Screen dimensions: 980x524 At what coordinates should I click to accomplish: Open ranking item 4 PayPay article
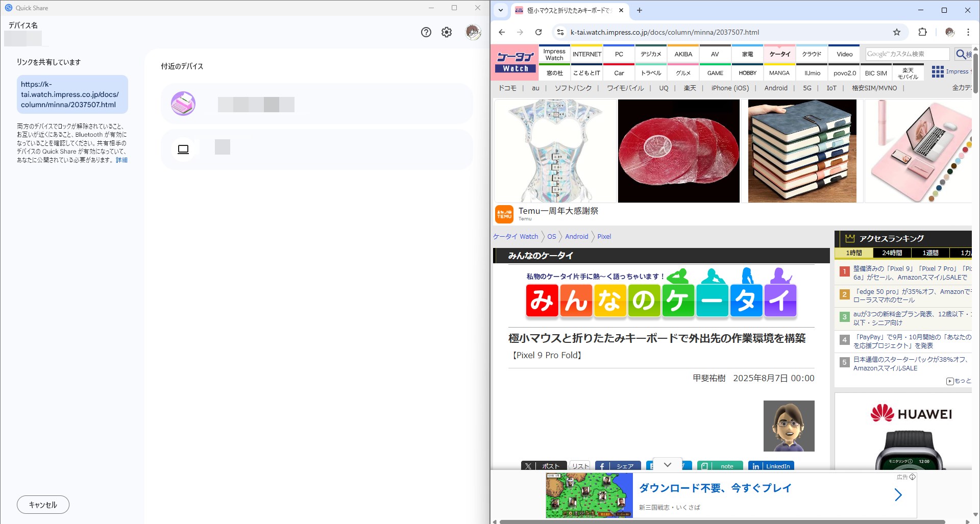coord(912,341)
